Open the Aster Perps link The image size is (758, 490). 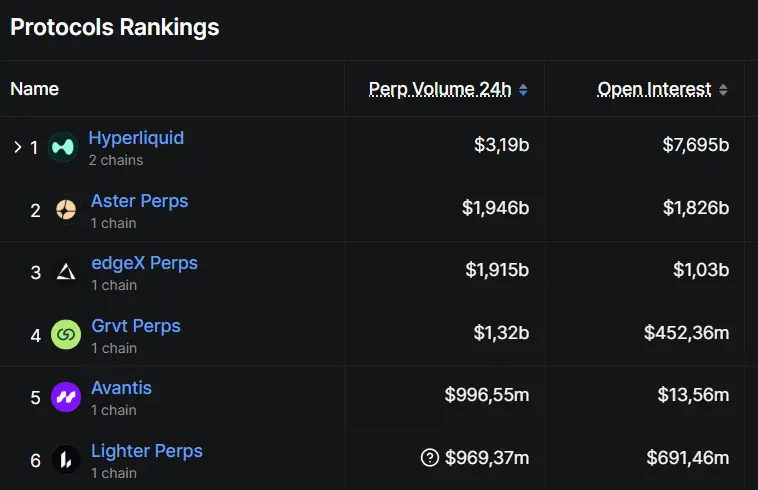point(139,201)
